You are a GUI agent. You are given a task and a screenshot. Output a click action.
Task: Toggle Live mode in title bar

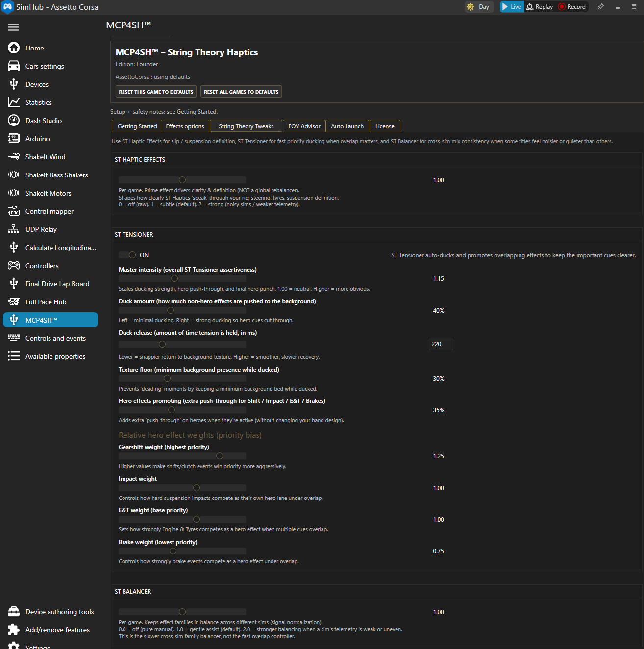(x=511, y=7)
